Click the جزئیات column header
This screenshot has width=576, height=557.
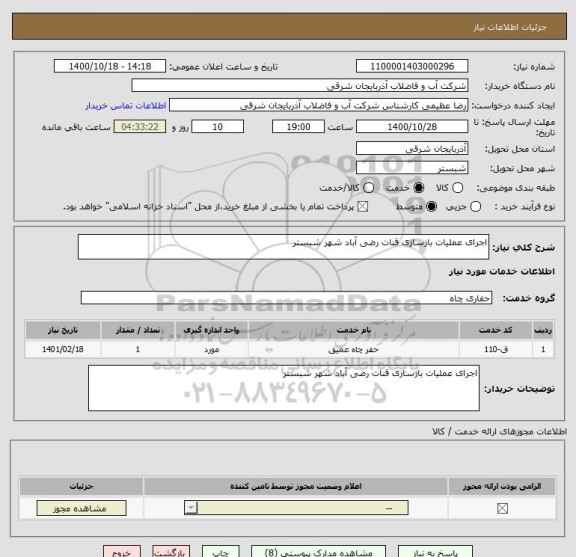[82, 486]
